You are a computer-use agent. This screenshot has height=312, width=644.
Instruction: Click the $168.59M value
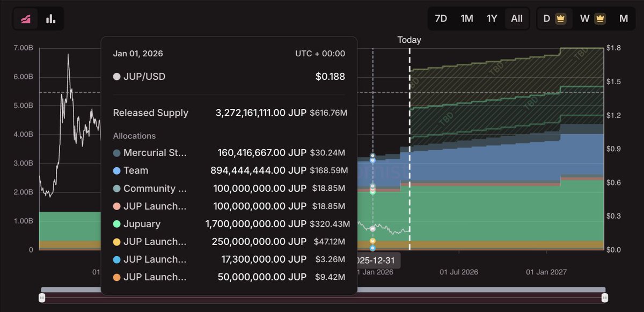click(x=328, y=170)
